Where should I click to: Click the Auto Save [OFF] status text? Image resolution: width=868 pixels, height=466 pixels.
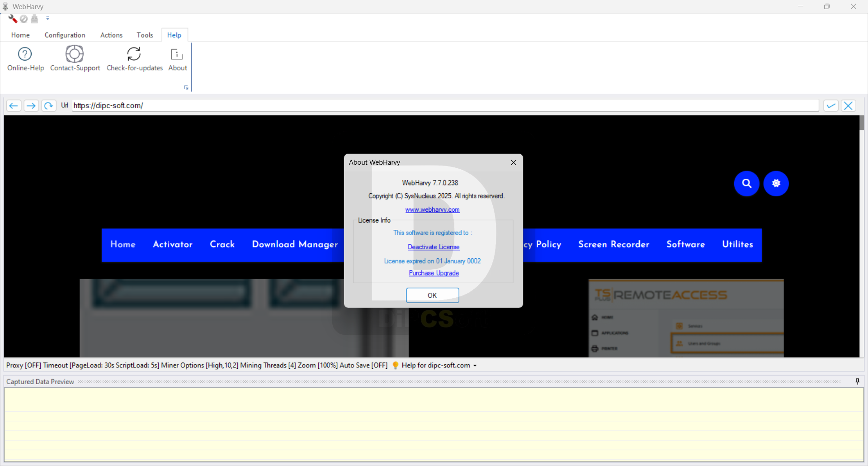363,366
